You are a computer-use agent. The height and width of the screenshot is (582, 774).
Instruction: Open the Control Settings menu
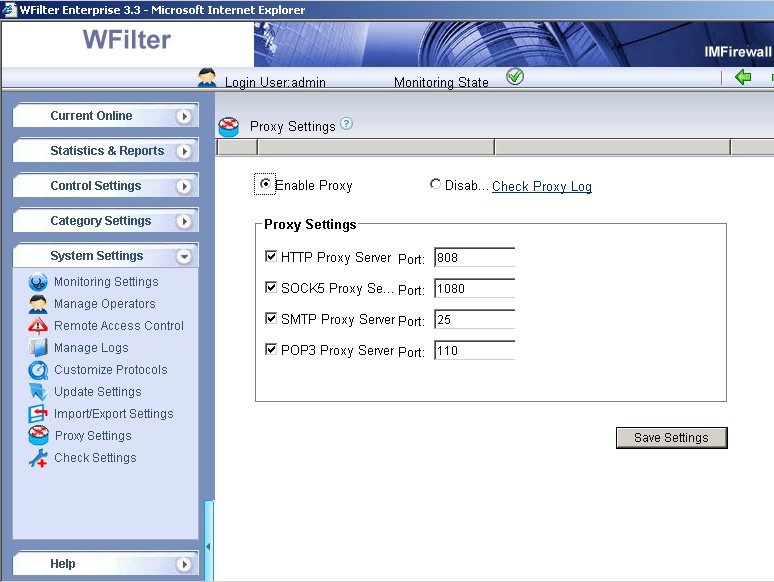point(106,186)
